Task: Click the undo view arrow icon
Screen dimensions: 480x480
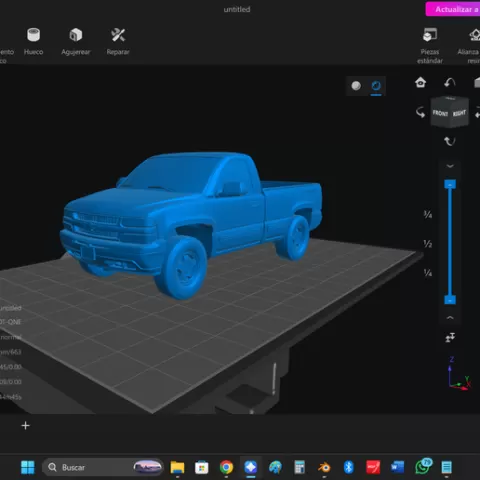Action: click(450, 82)
